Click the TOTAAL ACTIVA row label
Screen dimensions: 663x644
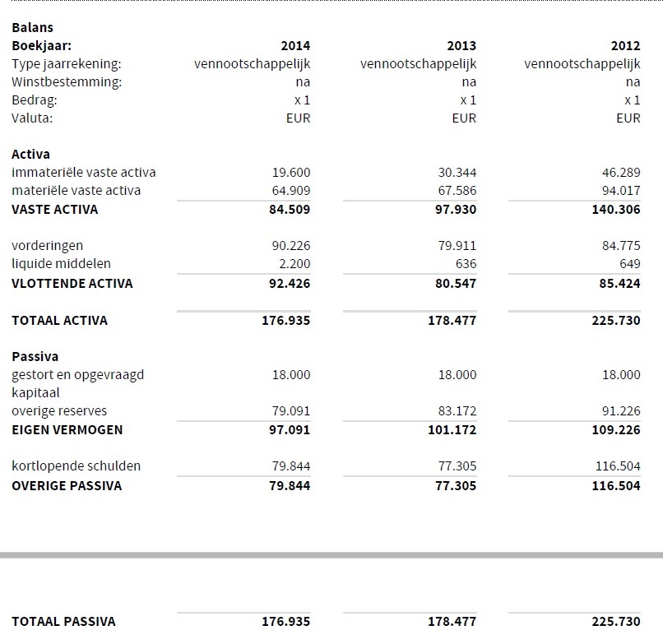(x=59, y=321)
